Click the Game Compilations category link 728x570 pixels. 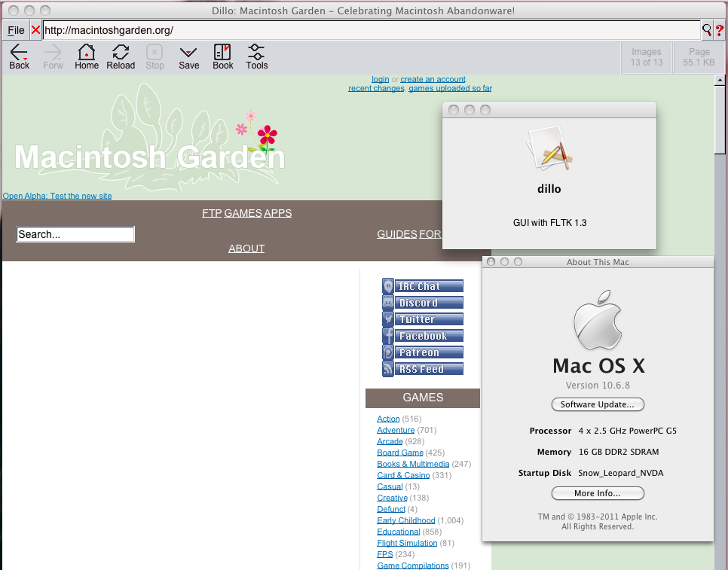tap(413, 565)
